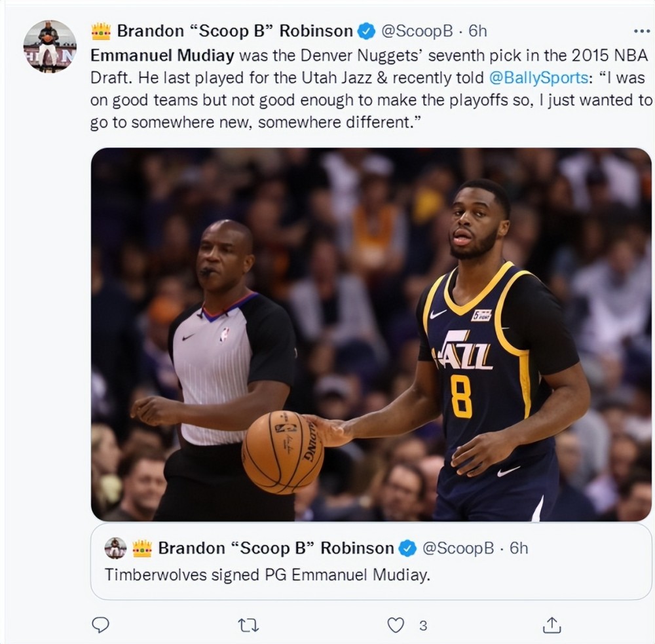
Task: Click the retweet arrows icon
Action: tap(248, 626)
